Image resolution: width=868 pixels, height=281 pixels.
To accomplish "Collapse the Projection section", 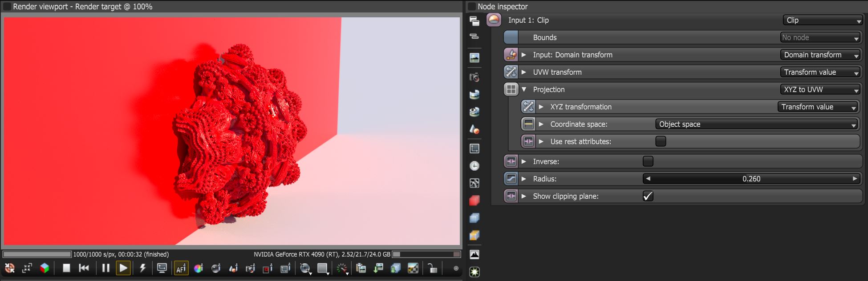I will [x=524, y=89].
